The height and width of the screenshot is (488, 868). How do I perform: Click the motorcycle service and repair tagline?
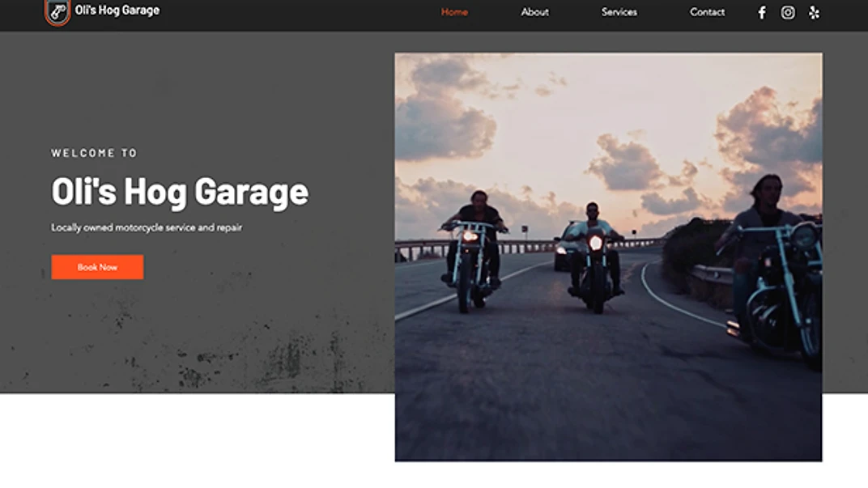pyautogui.click(x=147, y=227)
